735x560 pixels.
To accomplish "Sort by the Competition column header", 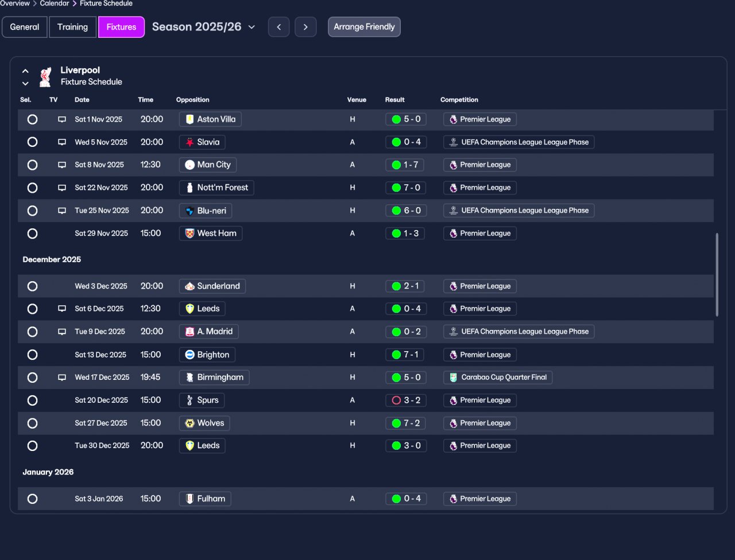I will pyautogui.click(x=459, y=100).
